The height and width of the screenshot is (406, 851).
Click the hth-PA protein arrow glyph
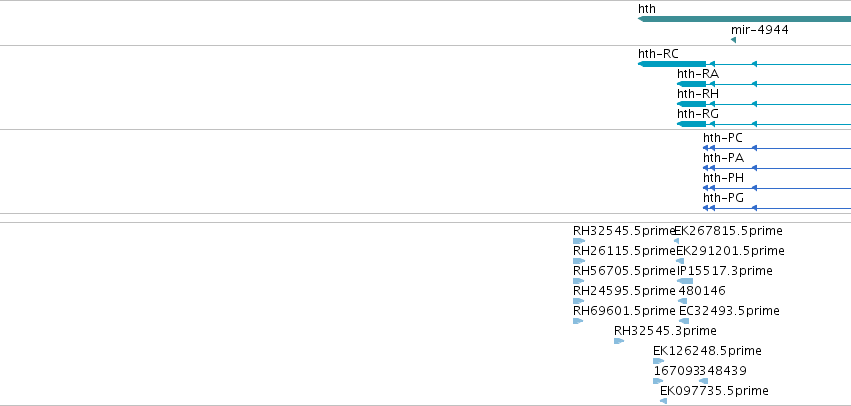point(706,168)
